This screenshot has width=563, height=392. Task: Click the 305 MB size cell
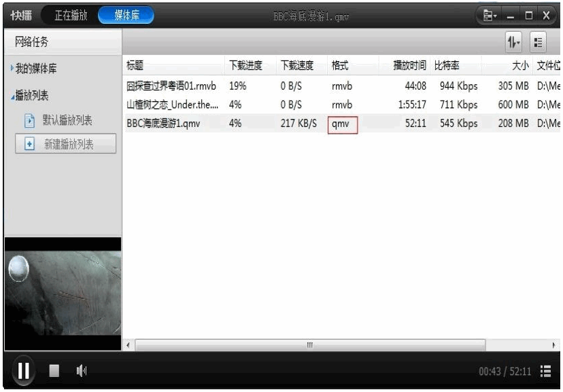pos(513,86)
